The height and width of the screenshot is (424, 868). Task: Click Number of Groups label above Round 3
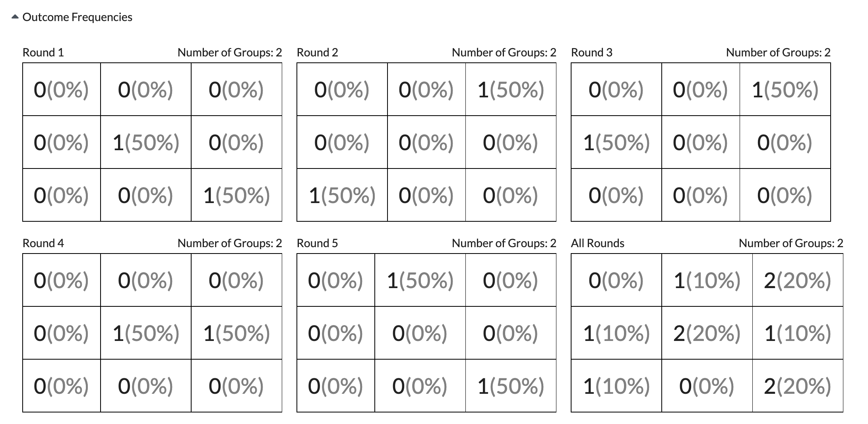778,52
